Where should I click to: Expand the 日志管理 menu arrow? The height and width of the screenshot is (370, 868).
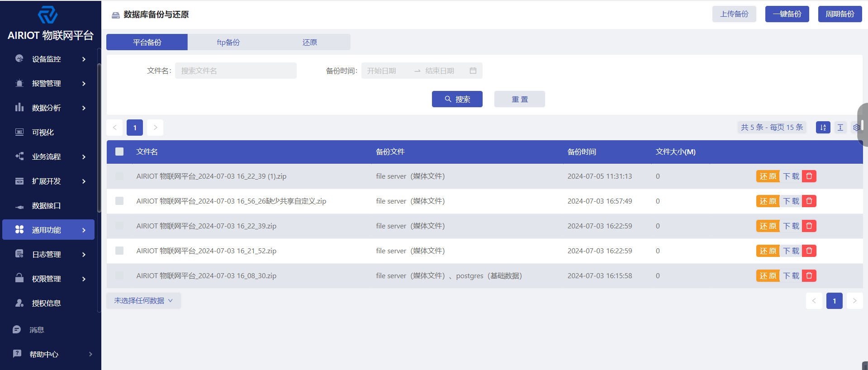(84, 254)
